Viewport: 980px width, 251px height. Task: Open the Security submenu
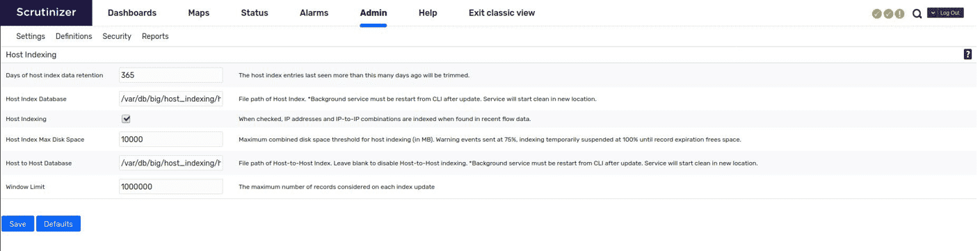click(117, 36)
